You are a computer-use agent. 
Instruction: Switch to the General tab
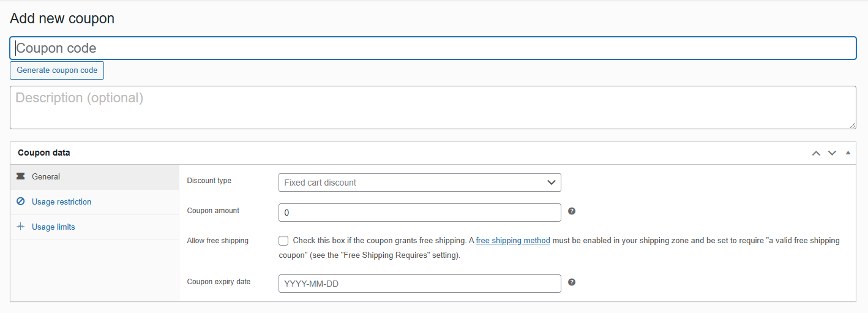pos(46,176)
